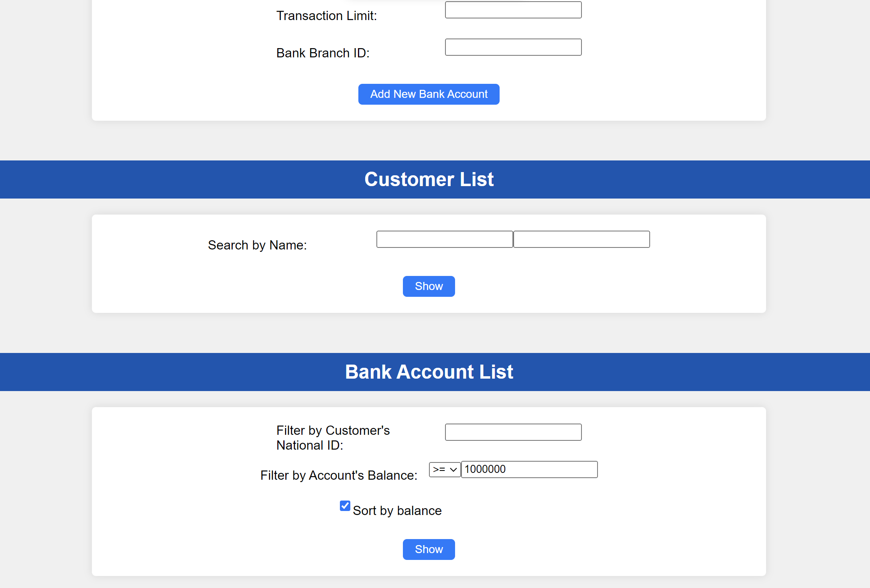Click the dropdown chevron next to >=
870x588 pixels.
click(453, 470)
